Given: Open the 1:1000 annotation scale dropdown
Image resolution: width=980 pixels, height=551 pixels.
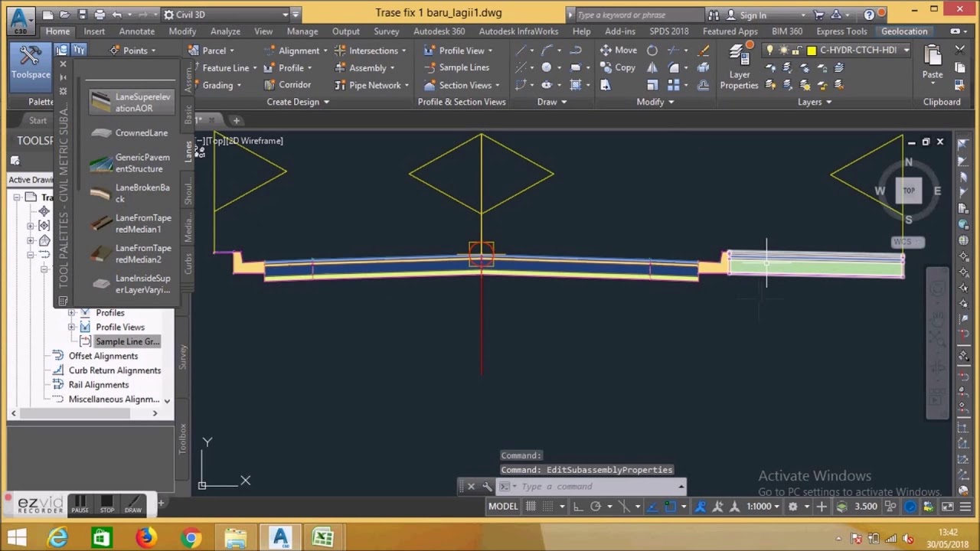Looking at the screenshot, I should tap(764, 507).
